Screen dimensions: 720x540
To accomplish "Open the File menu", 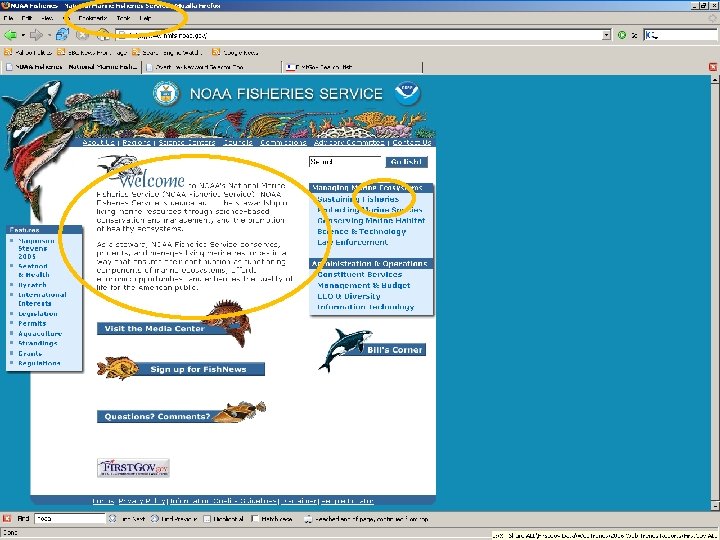I will tap(8, 18).
